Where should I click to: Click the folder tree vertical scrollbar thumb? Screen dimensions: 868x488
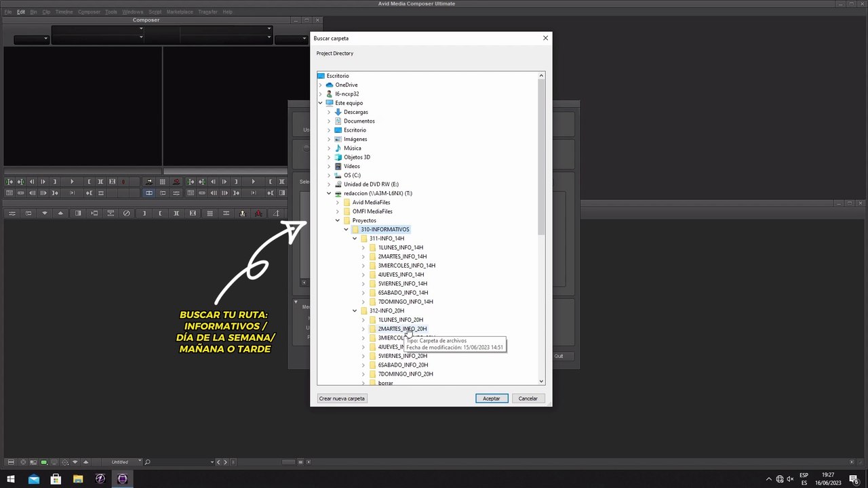541,157
